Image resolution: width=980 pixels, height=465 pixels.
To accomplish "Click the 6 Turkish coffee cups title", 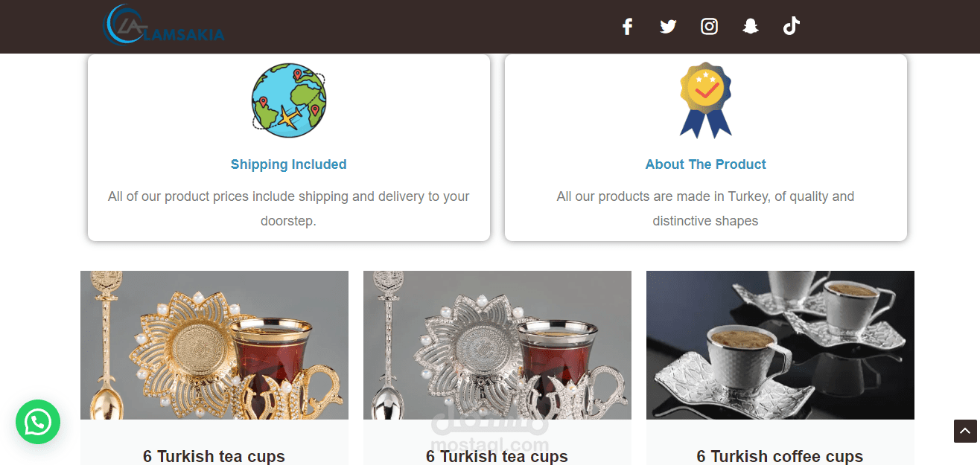I will (780, 456).
